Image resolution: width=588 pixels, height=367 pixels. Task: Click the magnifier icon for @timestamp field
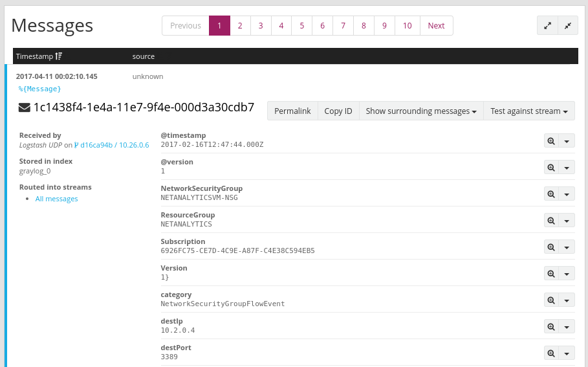pos(551,141)
